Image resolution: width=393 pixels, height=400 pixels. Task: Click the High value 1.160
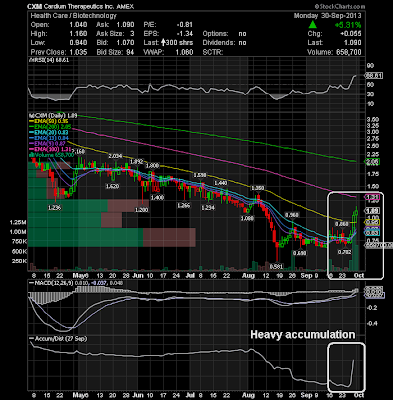[78, 34]
